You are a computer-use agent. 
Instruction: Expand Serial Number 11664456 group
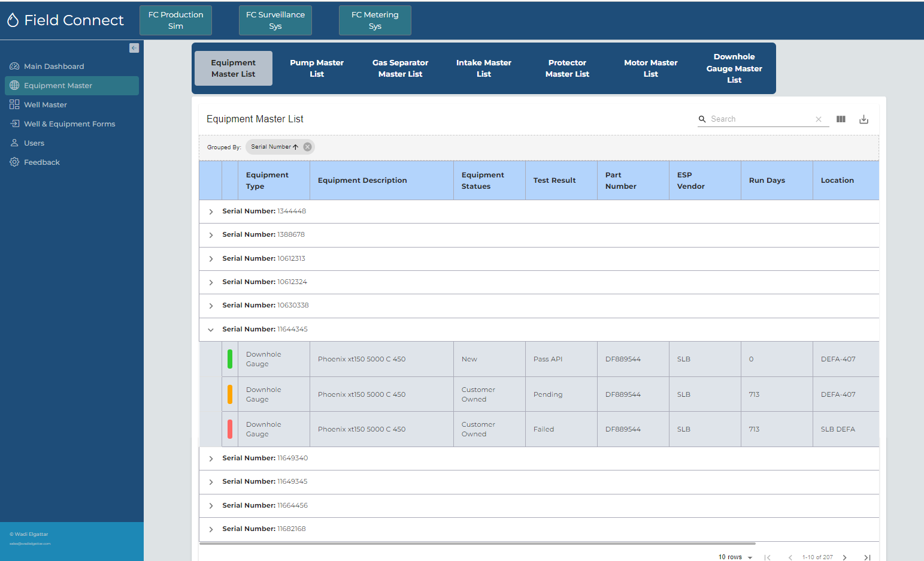(211, 506)
